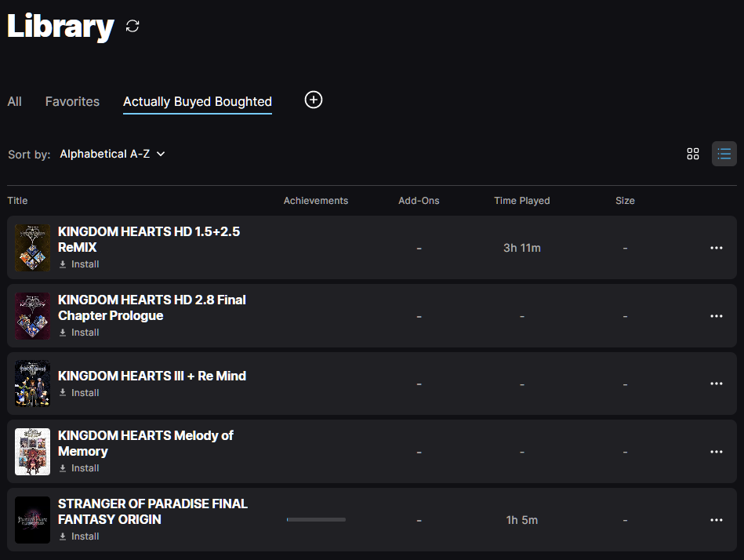Refresh the library with the reload icon

pyautogui.click(x=132, y=26)
